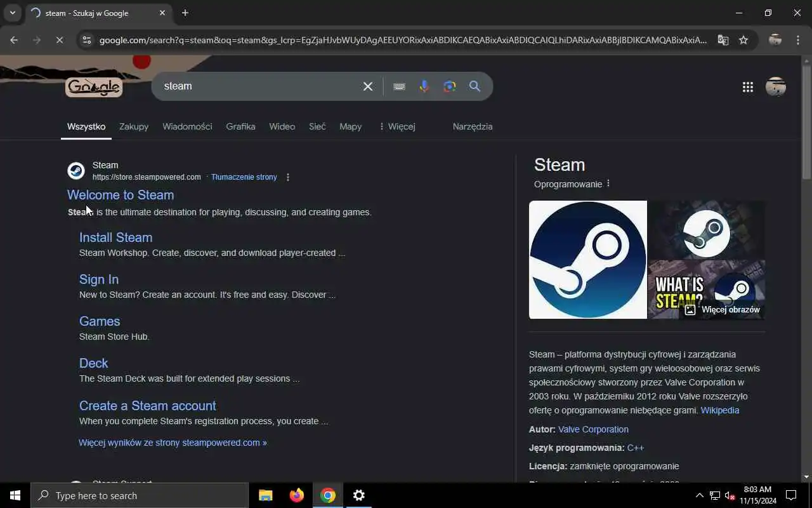The image size is (812, 508).
Task: Click Więcej obrazów button
Action: coord(723,310)
